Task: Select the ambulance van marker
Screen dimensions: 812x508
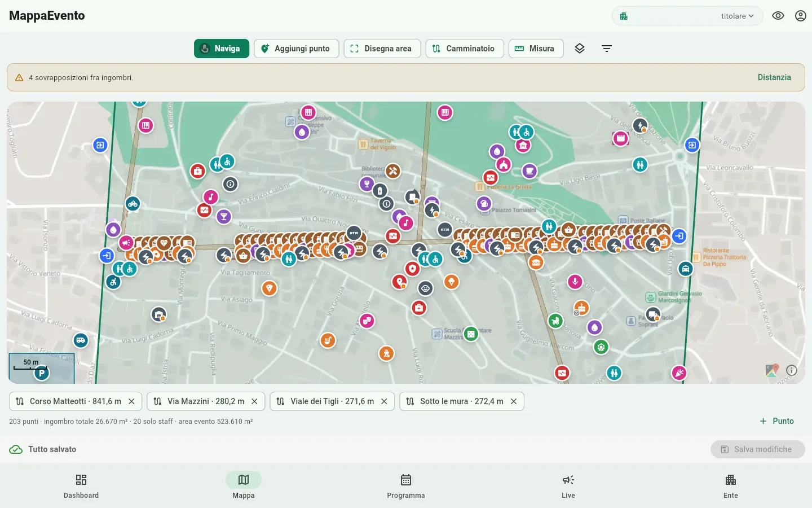Action: click(x=81, y=340)
